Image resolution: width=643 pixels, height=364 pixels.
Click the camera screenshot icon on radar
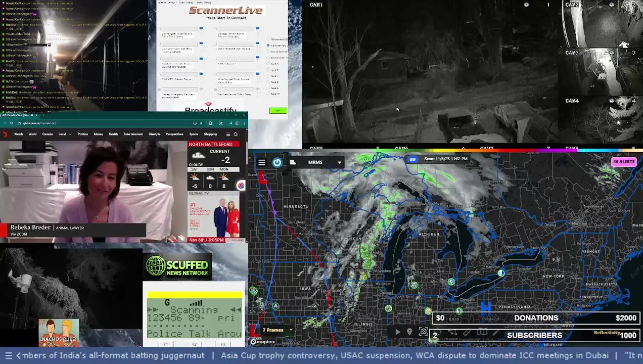(423, 332)
